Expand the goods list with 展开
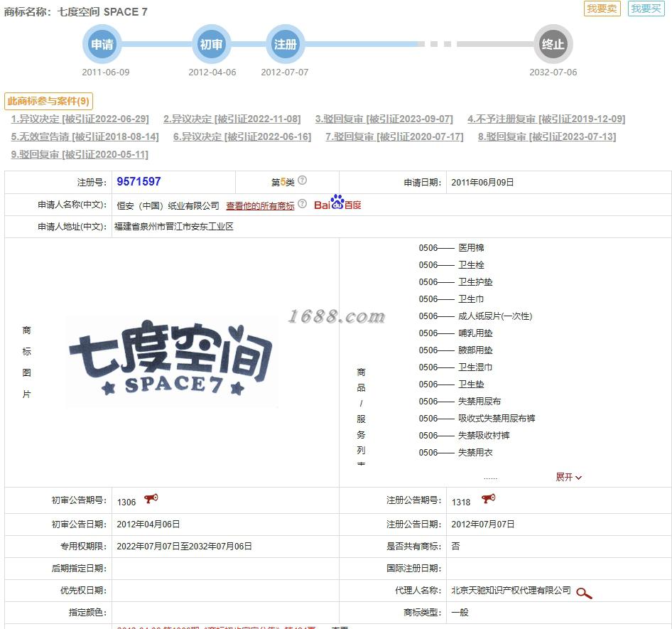 [568, 477]
